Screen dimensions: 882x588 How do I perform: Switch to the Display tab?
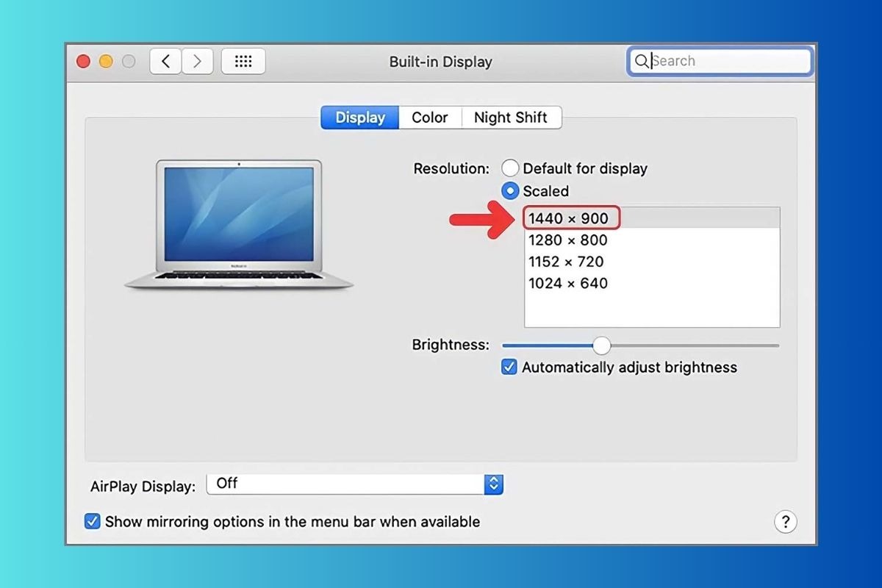[360, 118]
